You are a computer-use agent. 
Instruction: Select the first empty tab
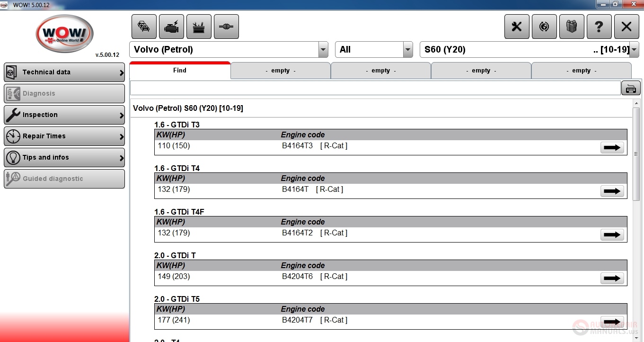[281, 71]
